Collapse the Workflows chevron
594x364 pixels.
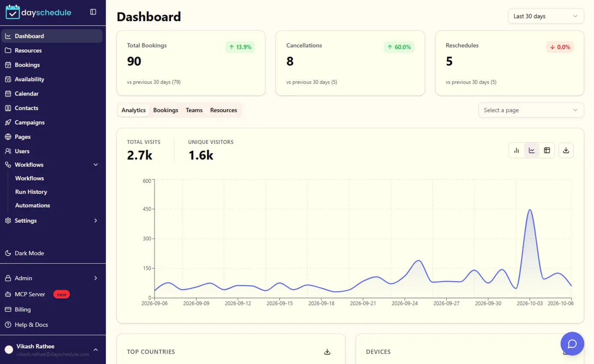(96, 164)
